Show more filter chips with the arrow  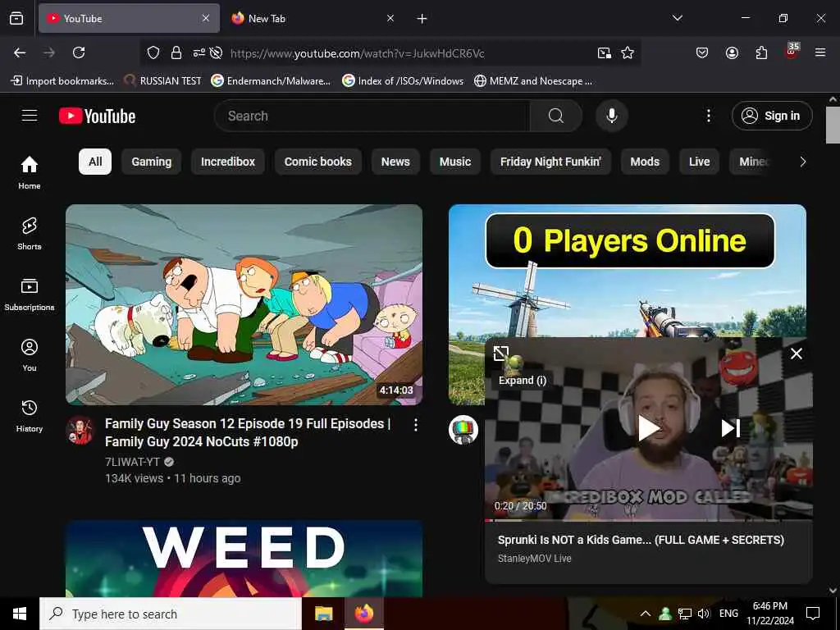click(x=802, y=162)
